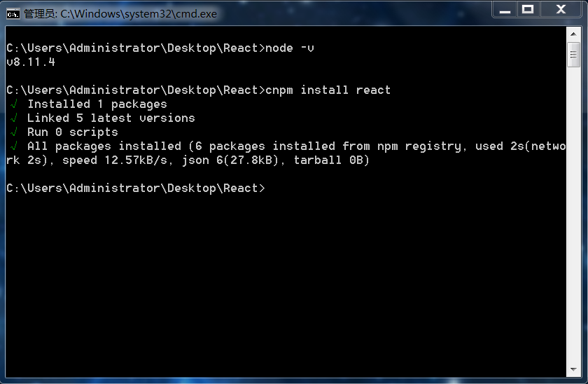
Task: Click the 'cnpm install react' command
Action: coord(328,90)
